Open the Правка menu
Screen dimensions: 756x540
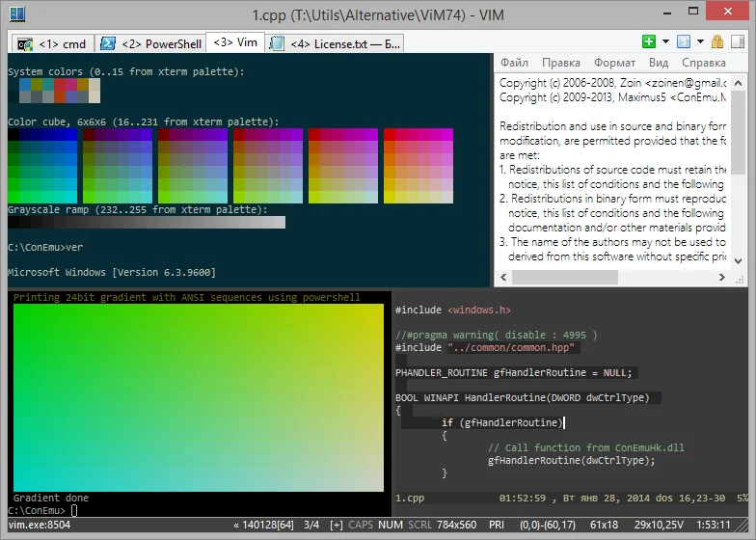(560, 63)
